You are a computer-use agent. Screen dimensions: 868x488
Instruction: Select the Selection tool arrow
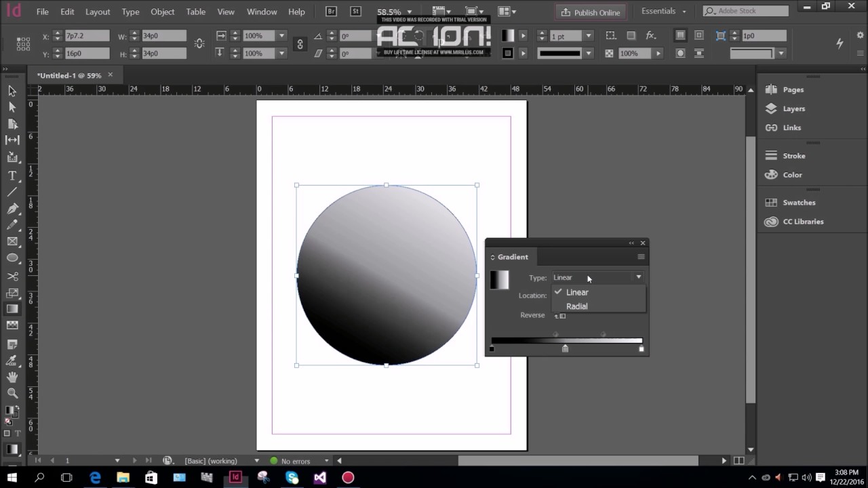[12, 91]
